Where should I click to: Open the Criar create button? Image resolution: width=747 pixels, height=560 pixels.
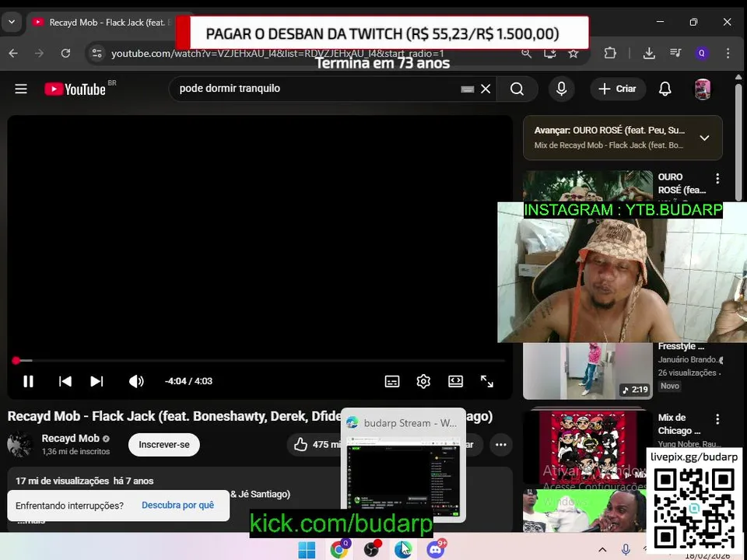click(617, 89)
